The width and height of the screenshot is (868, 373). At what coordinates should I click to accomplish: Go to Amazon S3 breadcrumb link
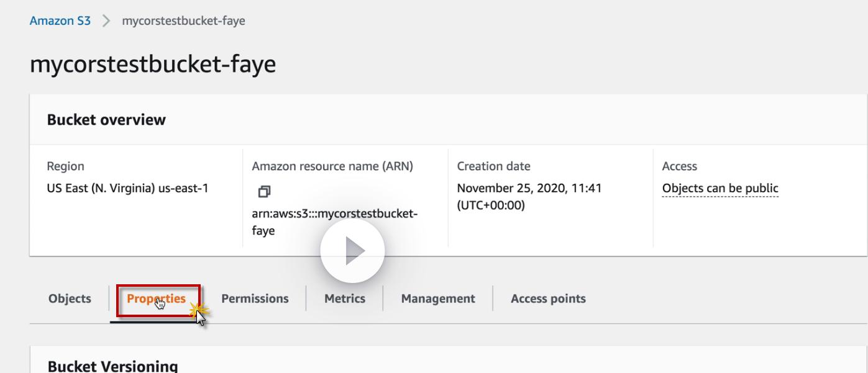coord(60,20)
